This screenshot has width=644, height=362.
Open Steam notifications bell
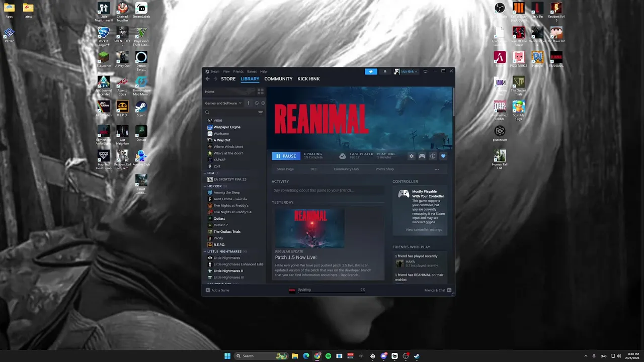coord(385,71)
